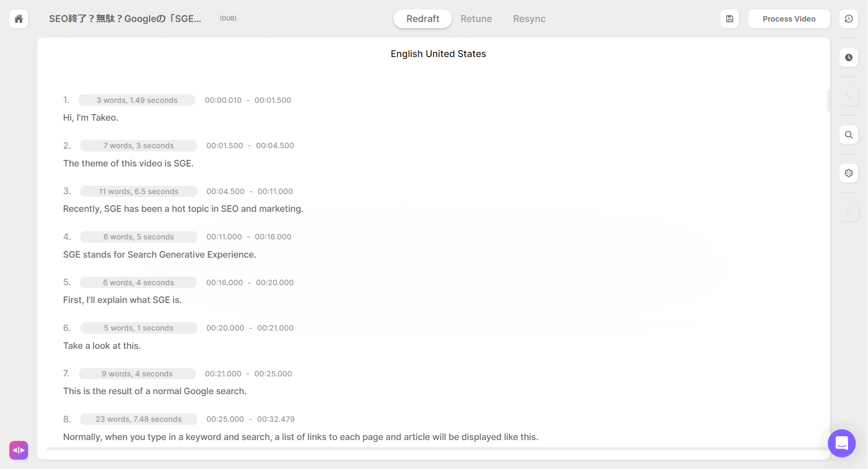Image resolution: width=868 pixels, height=469 pixels.
Task: Click the Process Video button
Action: [789, 19]
